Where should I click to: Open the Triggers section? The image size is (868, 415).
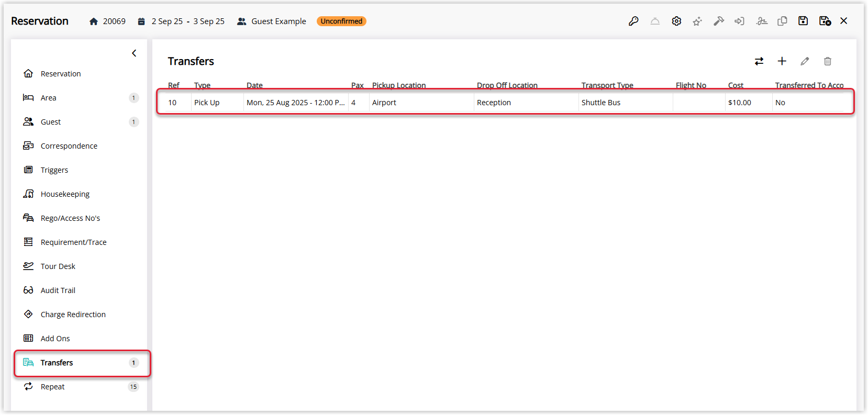[x=79, y=170]
